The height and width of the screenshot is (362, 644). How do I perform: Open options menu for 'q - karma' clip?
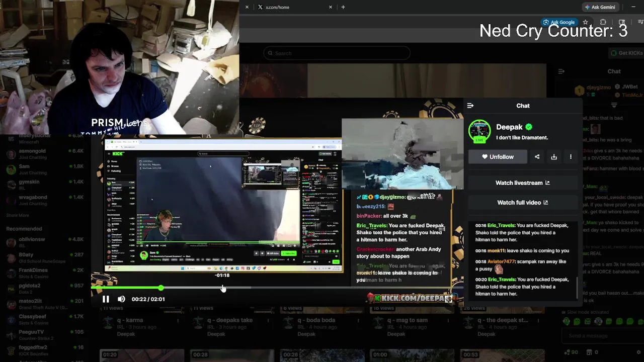(178, 320)
